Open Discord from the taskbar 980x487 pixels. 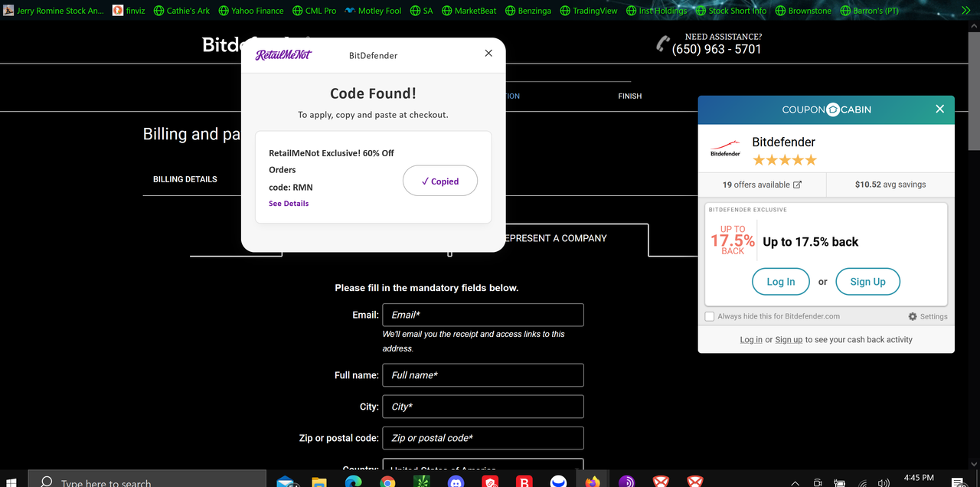click(456, 482)
